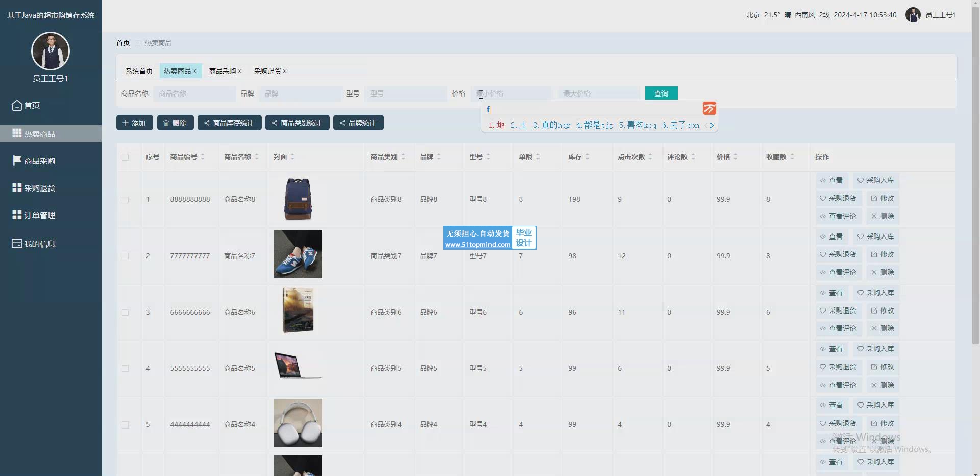The width and height of the screenshot is (980, 476).
Task: Click the 查询 search button
Action: (661, 93)
